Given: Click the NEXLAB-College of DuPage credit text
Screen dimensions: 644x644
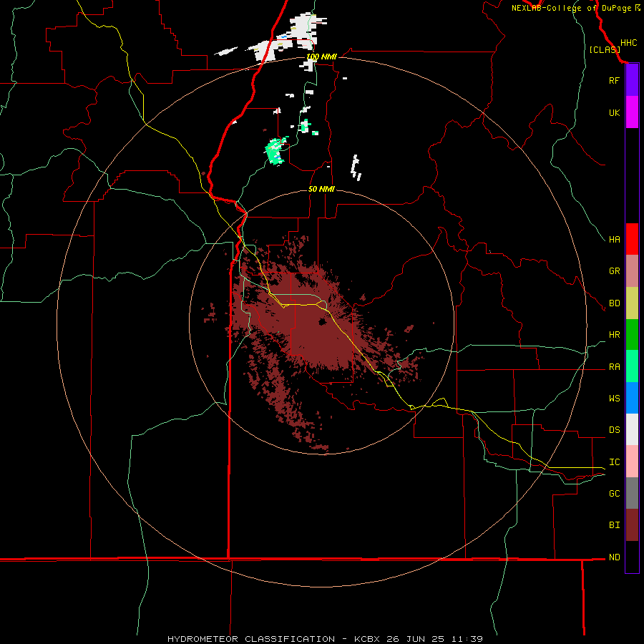Looking at the screenshot, I should click(572, 8).
